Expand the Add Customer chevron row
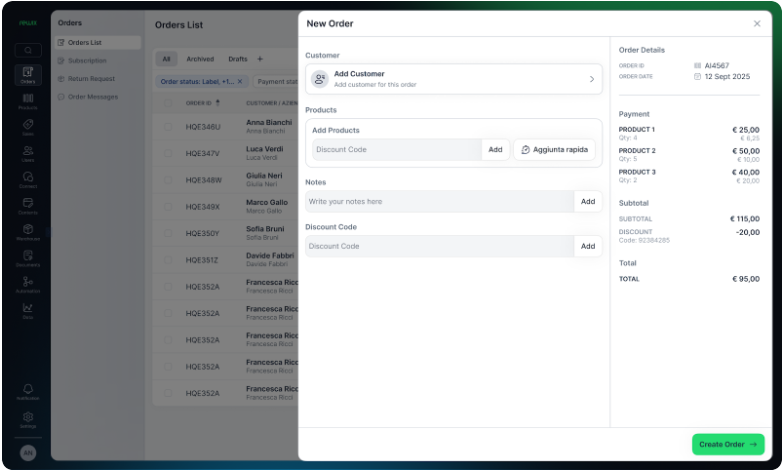This screenshot has width=784, height=470. coord(591,79)
